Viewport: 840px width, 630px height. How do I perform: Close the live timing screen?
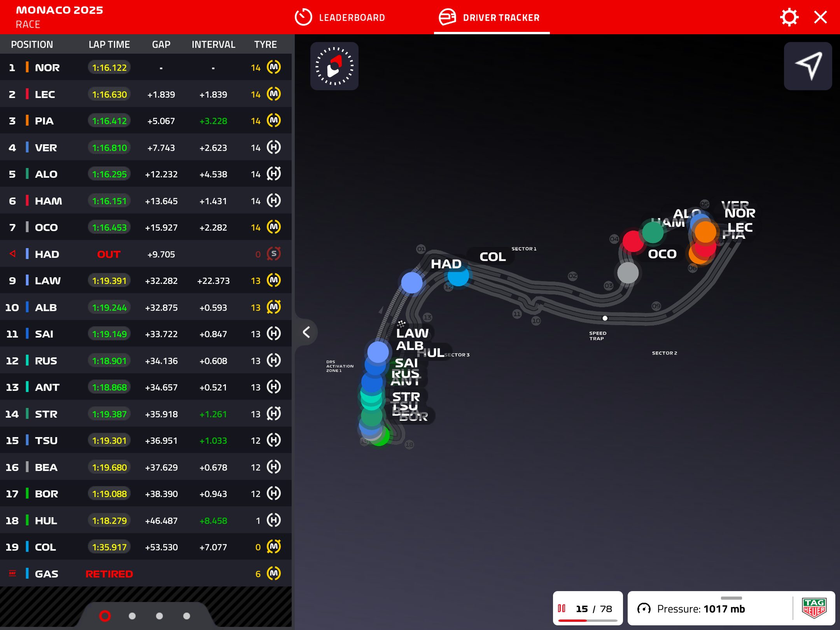[821, 17]
